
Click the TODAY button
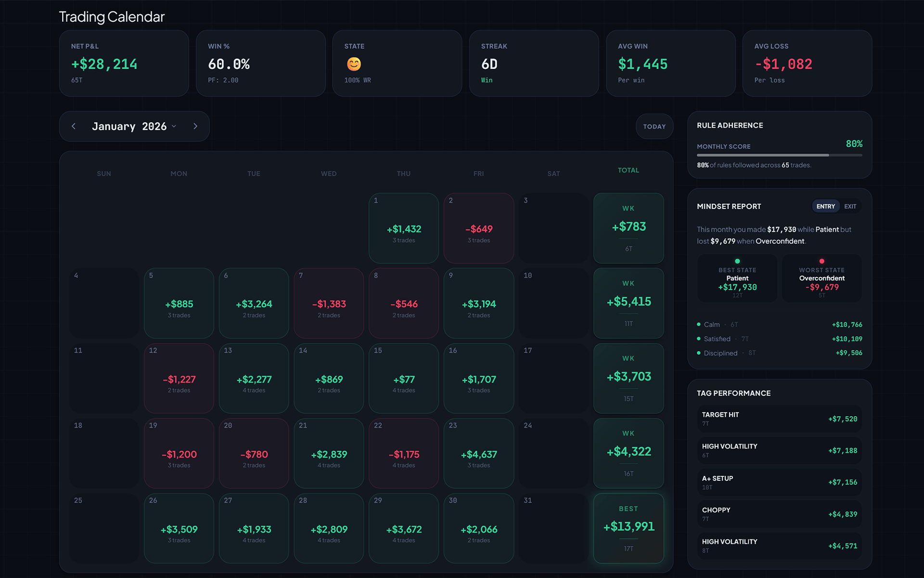654,126
